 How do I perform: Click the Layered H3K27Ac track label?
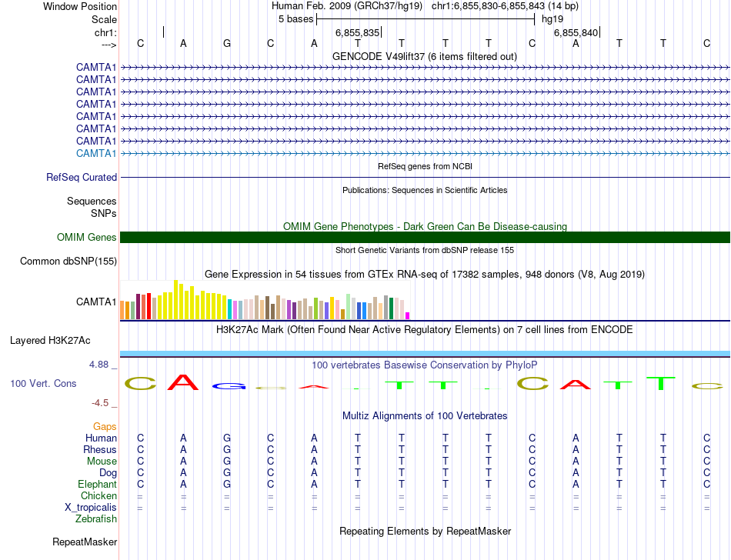50,341
